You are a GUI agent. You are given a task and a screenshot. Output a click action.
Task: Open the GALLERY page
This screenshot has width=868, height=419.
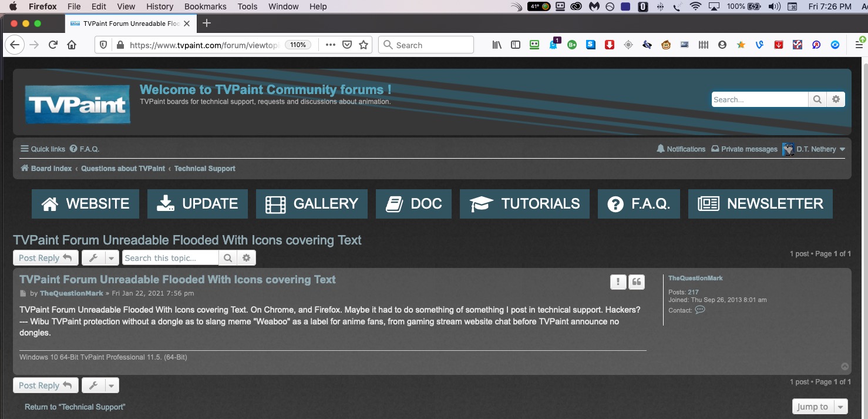click(x=312, y=204)
